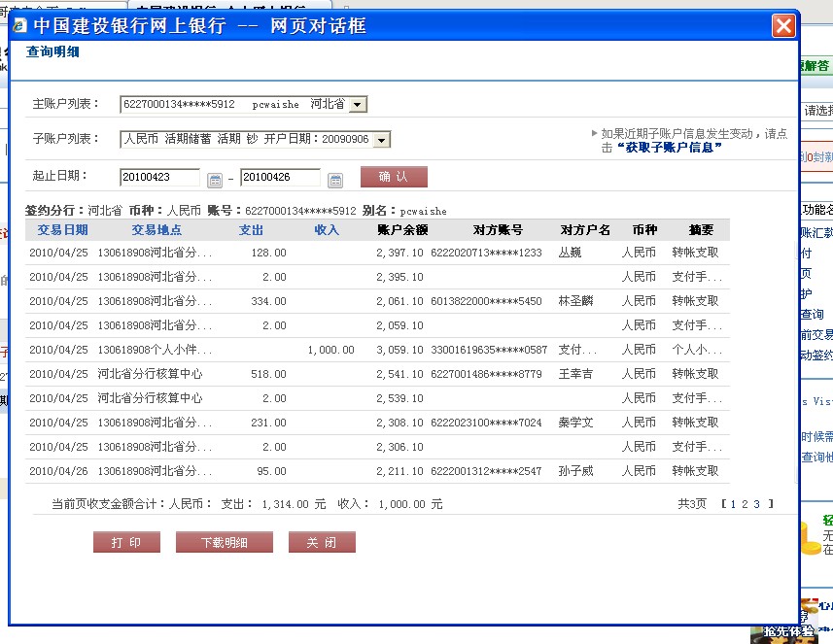
Task: Go to page 1 of results
Action: pos(733,504)
